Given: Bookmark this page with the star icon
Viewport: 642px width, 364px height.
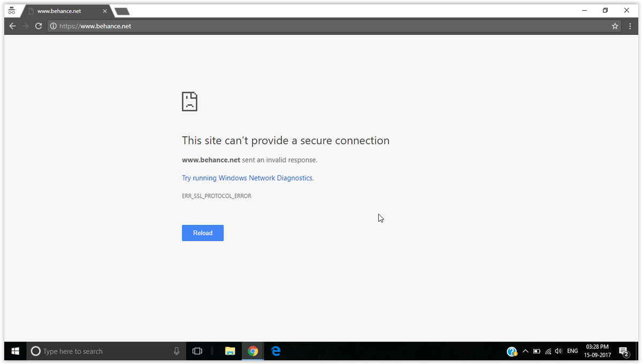Looking at the screenshot, I should (615, 26).
